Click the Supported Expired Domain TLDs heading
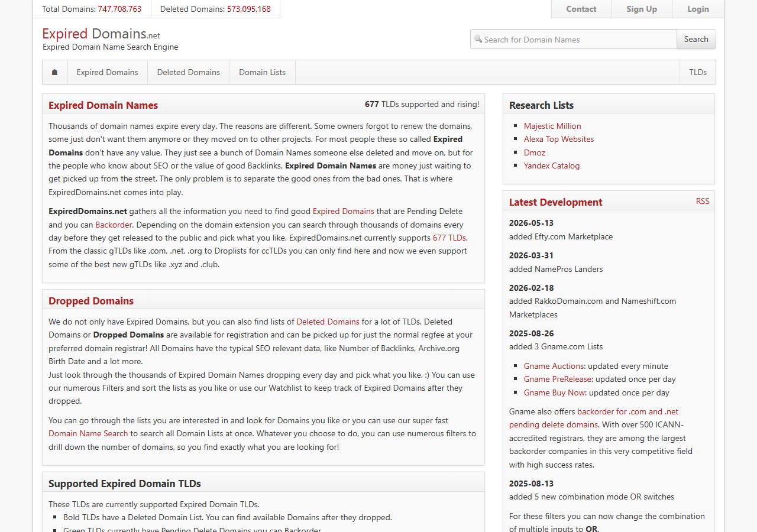Image resolution: width=757 pixels, height=532 pixels. click(125, 484)
